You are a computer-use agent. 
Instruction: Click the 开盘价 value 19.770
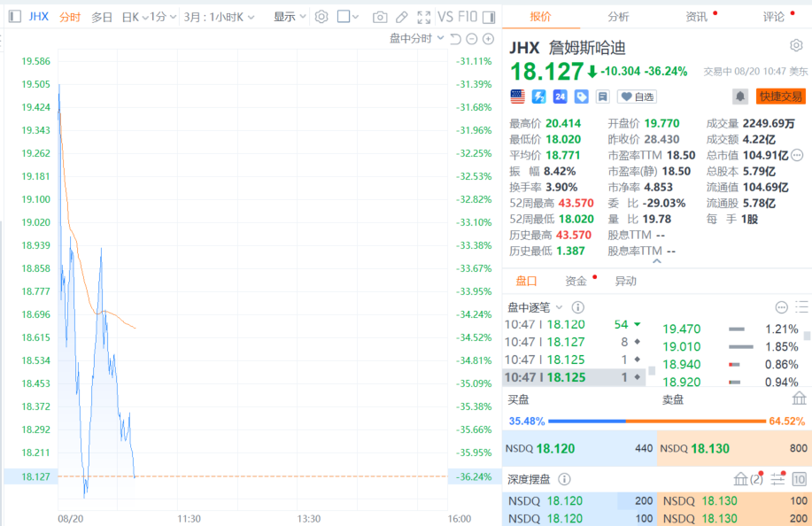click(x=661, y=123)
